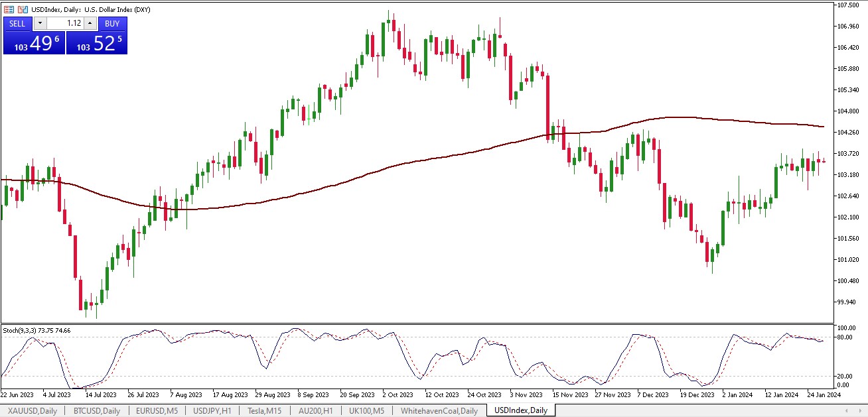Click the 1.12 volume input field

tap(64, 23)
